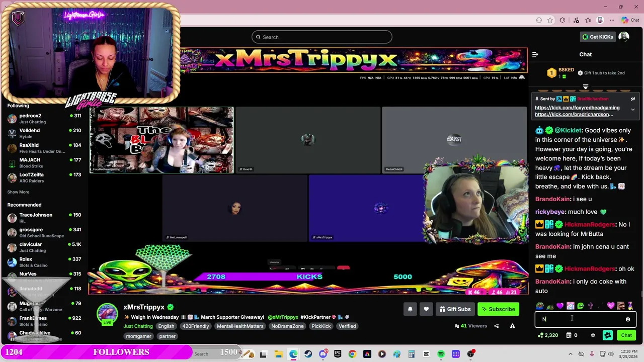The width and height of the screenshot is (644, 362).
Task: Click the teal splat badge icon beside Chat button
Action: [608, 335]
